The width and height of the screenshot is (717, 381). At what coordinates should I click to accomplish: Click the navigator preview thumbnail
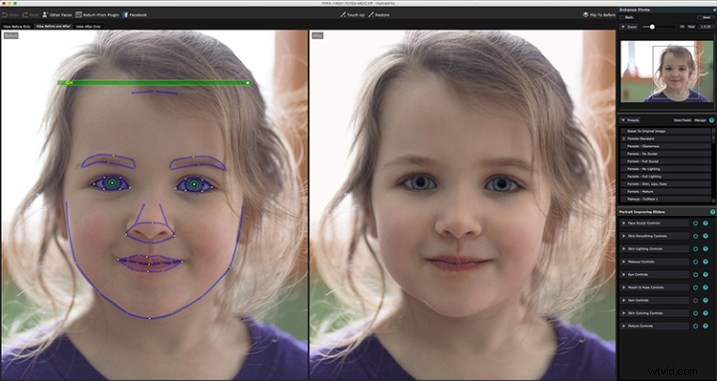pos(667,71)
